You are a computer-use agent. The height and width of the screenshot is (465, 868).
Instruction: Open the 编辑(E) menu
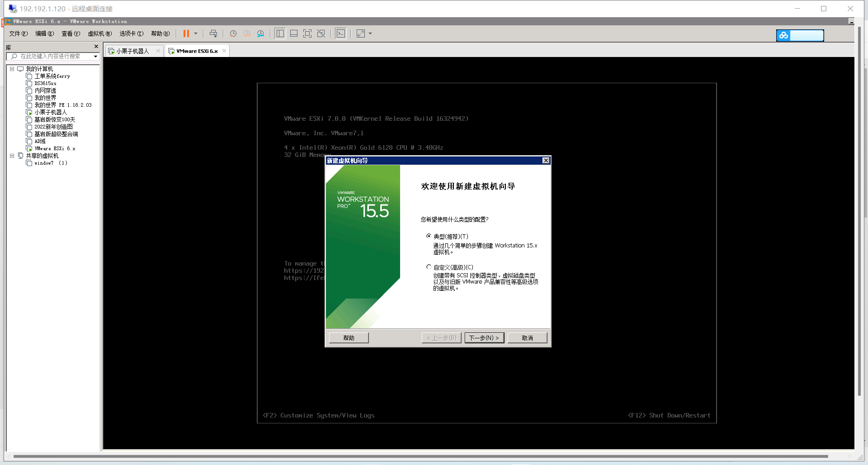tap(45, 33)
